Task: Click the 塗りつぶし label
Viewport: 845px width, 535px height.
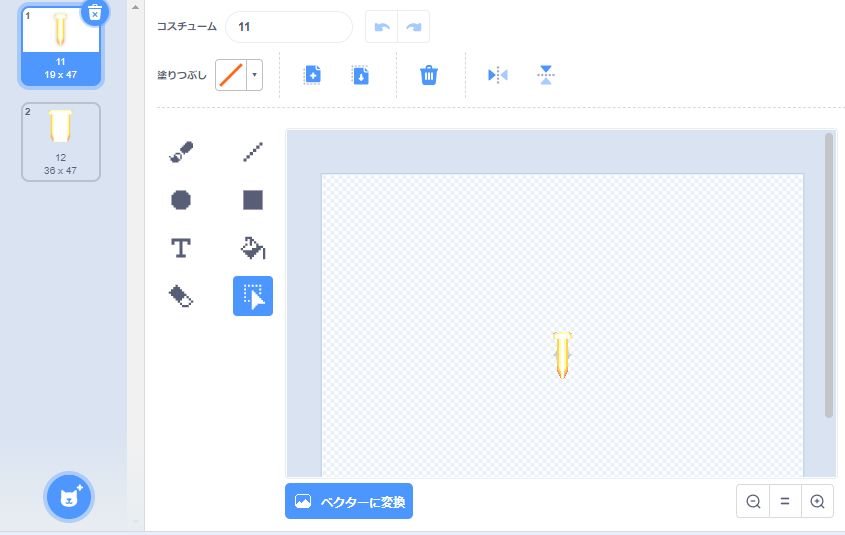Action: click(182, 75)
